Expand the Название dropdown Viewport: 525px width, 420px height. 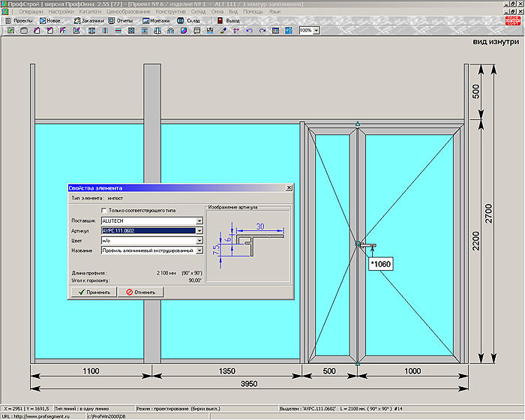199,250
